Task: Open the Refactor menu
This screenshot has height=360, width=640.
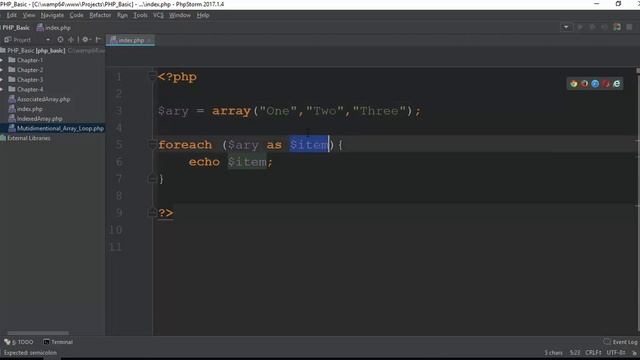Action: 100,15
